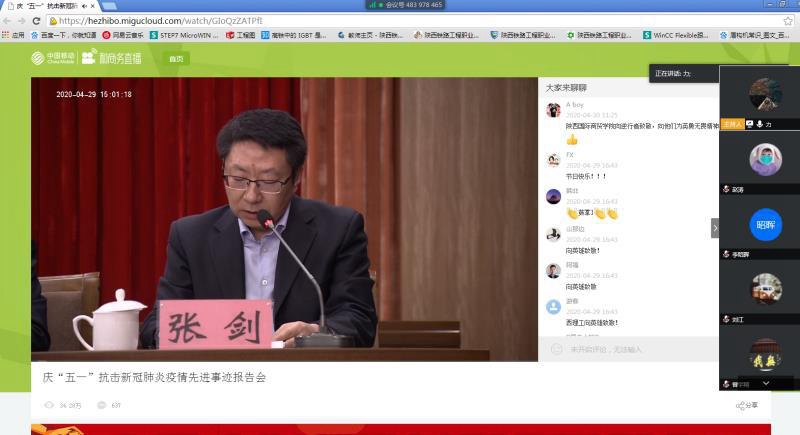The width and height of the screenshot is (800, 435).
Task: Open the Apps shortcut in bookmarks bar
Action: click(x=12, y=34)
